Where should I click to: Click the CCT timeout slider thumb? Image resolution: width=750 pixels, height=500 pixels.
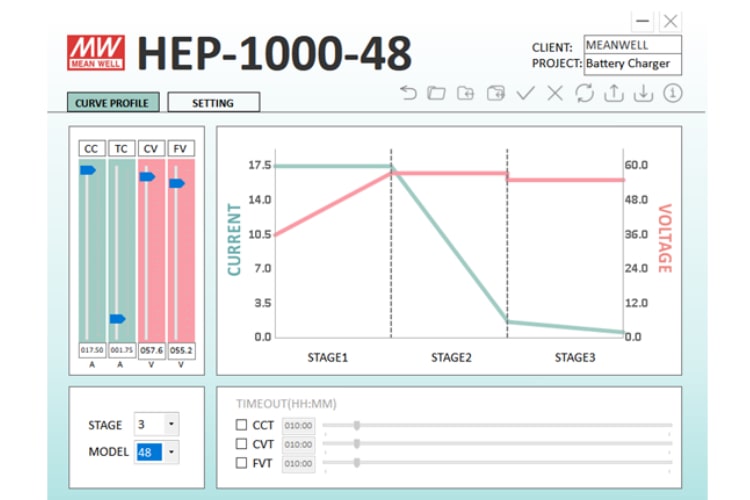point(357,425)
